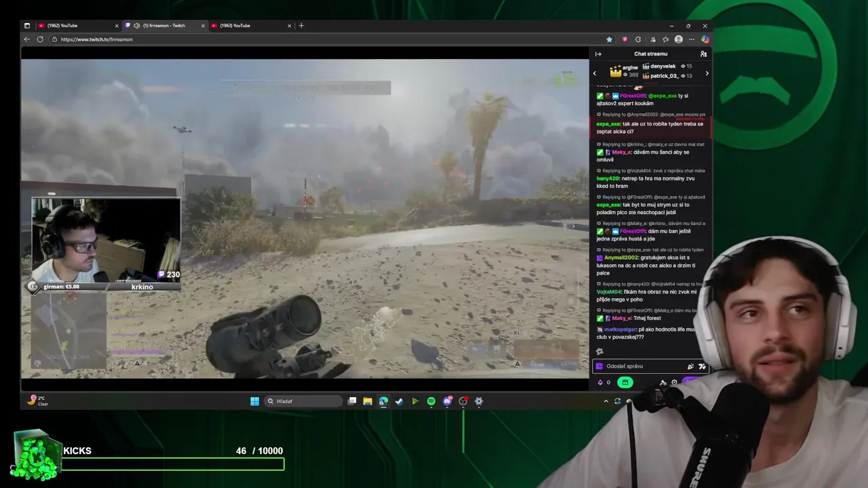Screen dimensions: 868x488
Task: Click the Hľadať taskbar search box
Action: click(x=302, y=401)
